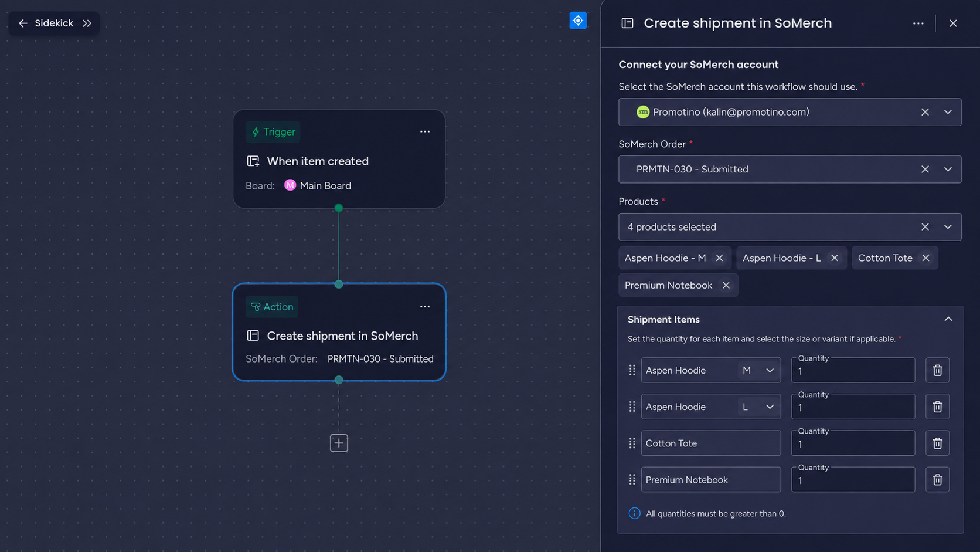Grab the drag handle for Cotton Tote row
This screenshot has height=552, width=980.
click(x=632, y=443)
